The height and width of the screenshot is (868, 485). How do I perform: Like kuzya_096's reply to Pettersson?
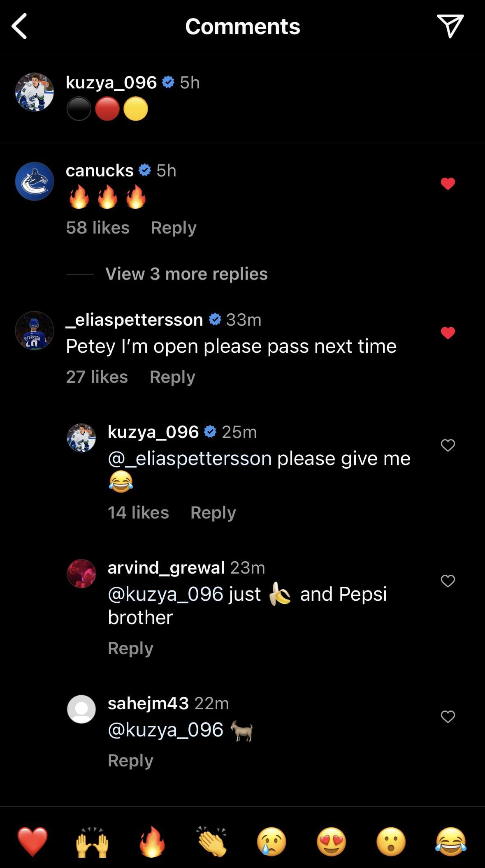pyautogui.click(x=448, y=445)
